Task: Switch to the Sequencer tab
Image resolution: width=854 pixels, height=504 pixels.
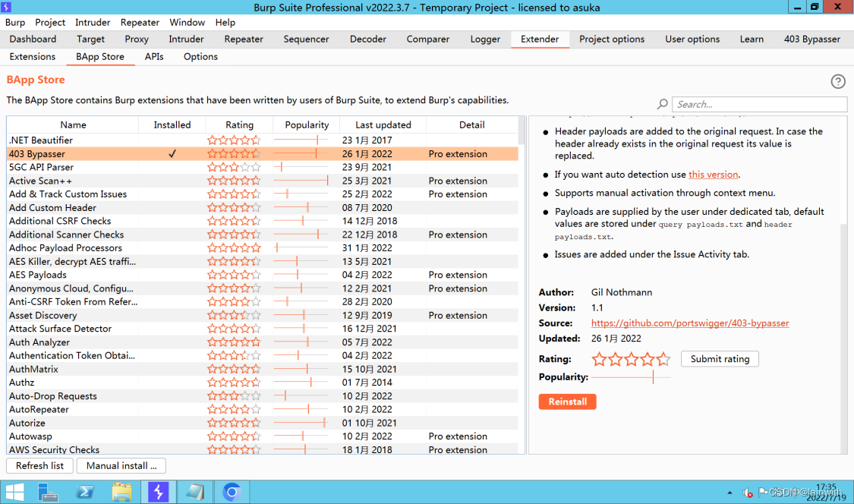Action: click(306, 39)
